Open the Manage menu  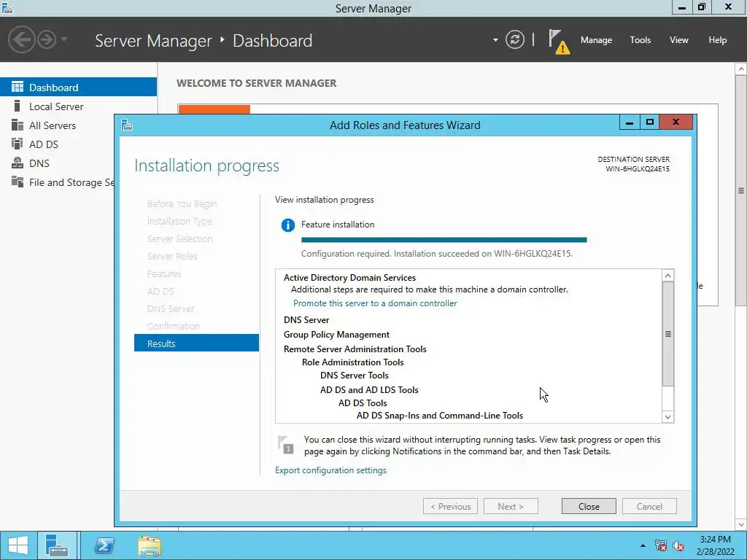coord(596,40)
